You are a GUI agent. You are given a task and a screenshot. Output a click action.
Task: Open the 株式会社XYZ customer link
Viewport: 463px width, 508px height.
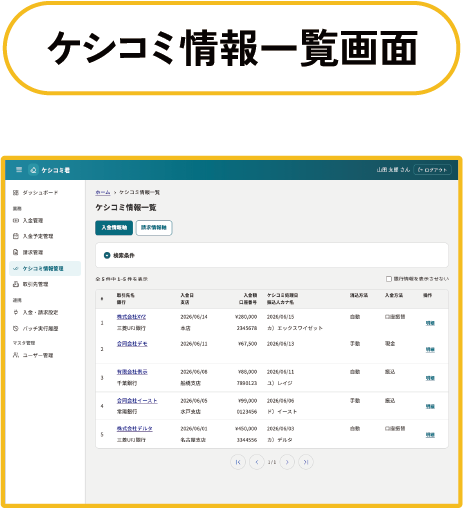[x=131, y=317]
